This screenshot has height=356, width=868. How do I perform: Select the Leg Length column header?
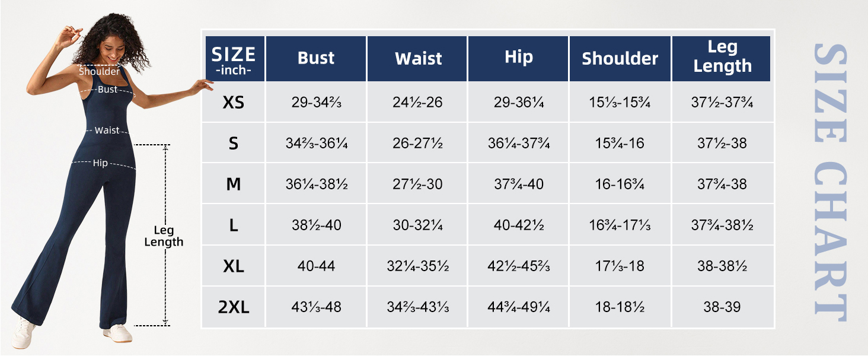pos(722,57)
